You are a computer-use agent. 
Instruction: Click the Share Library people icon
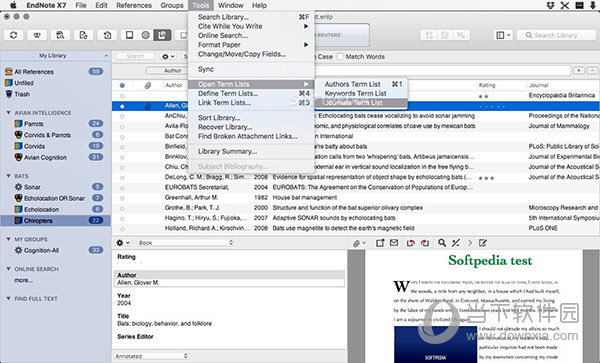pyautogui.click(x=37, y=35)
